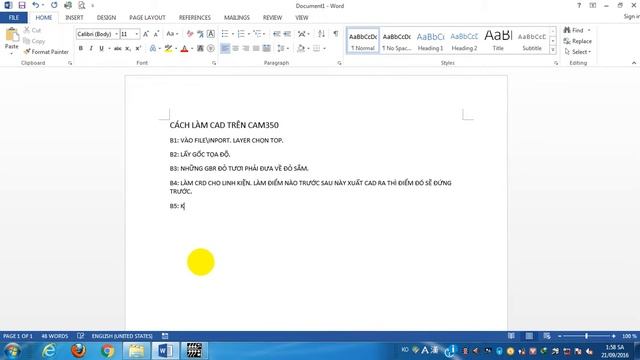The image size is (640, 360).
Task: Open the Find dropdown arrow
Action: pos(589,30)
